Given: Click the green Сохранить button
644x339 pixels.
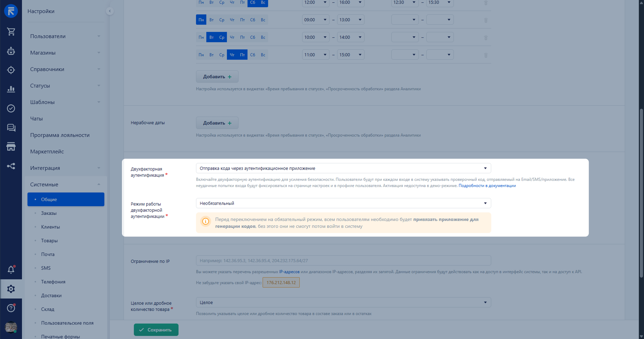Looking at the screenshot, I should point(156,330).
